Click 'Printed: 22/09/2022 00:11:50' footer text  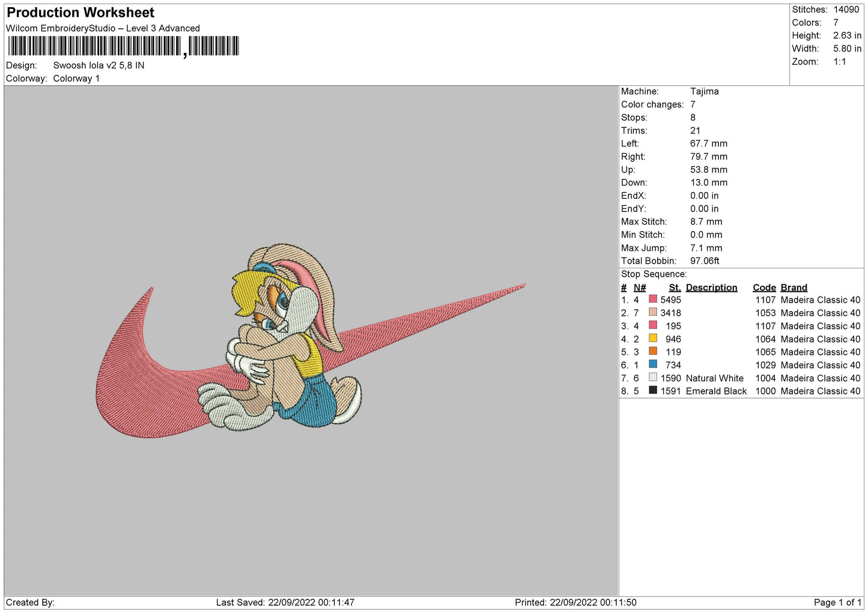pos(575,603)
